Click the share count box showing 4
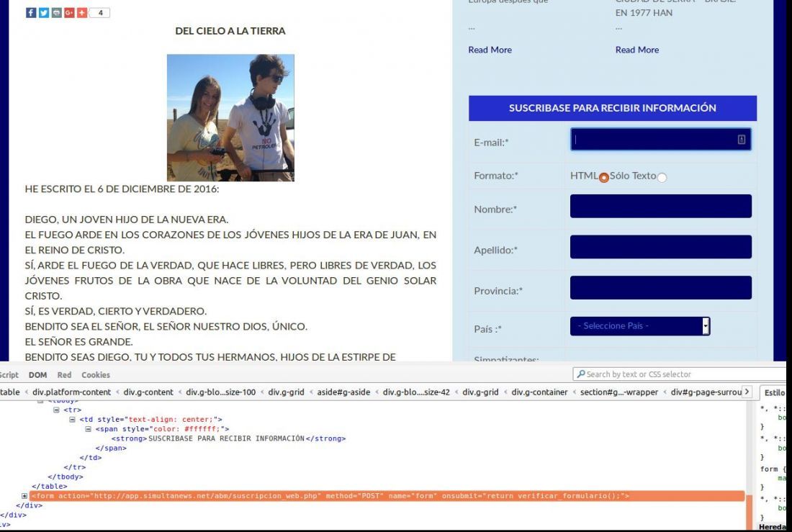 [100, 13]
